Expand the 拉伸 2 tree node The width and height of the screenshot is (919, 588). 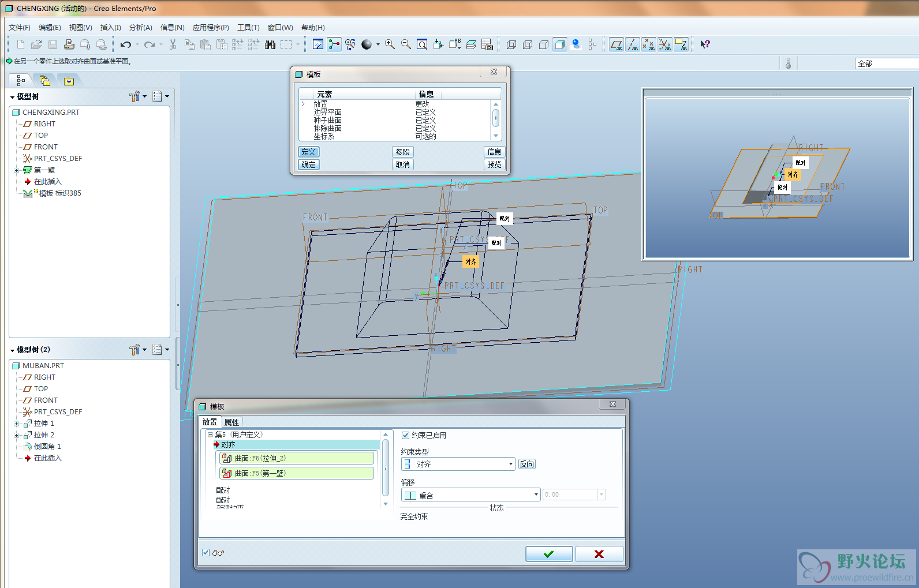[x=17, y=435]
